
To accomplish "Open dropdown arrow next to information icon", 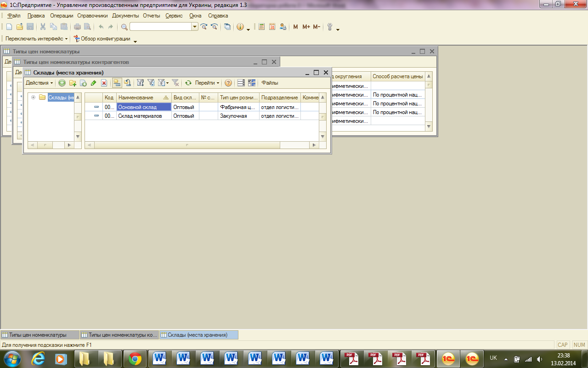I will pyautogui.click(x=249, y=29).
